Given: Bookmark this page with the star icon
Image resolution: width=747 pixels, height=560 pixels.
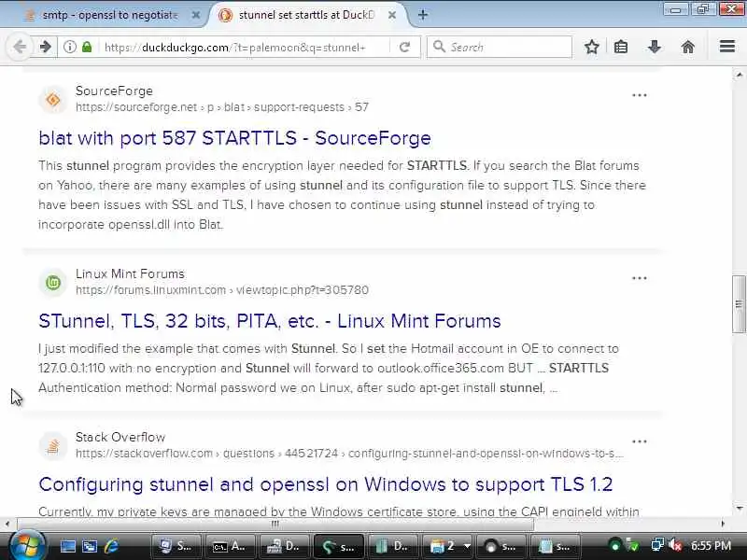Looking at the screenshot, I should point(592,47).
